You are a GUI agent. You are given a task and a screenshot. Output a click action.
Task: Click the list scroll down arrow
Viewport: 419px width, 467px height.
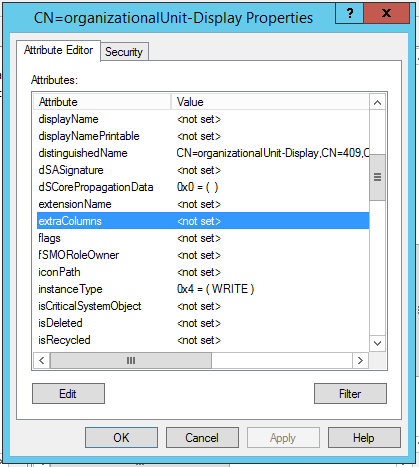pos(377,343)
